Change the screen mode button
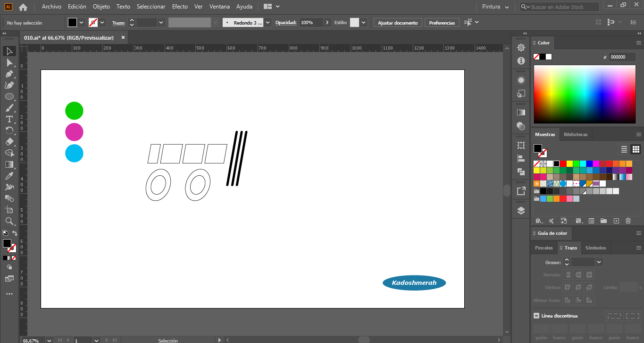 click(9, 279)
